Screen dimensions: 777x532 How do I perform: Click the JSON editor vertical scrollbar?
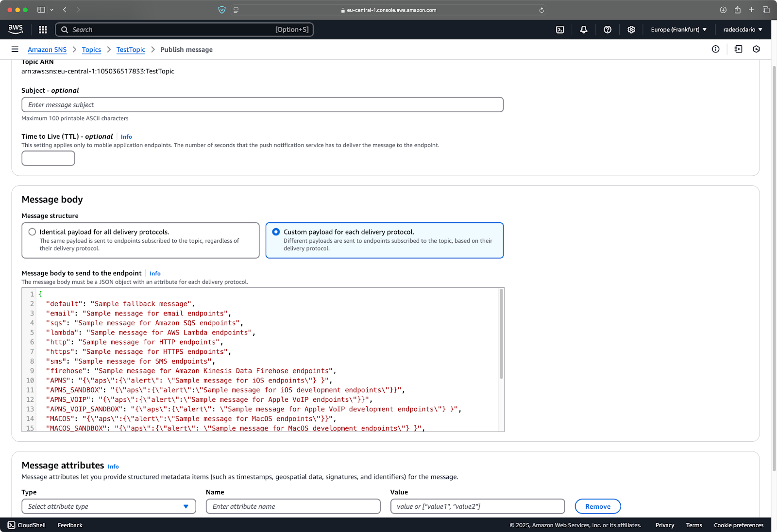501,334
